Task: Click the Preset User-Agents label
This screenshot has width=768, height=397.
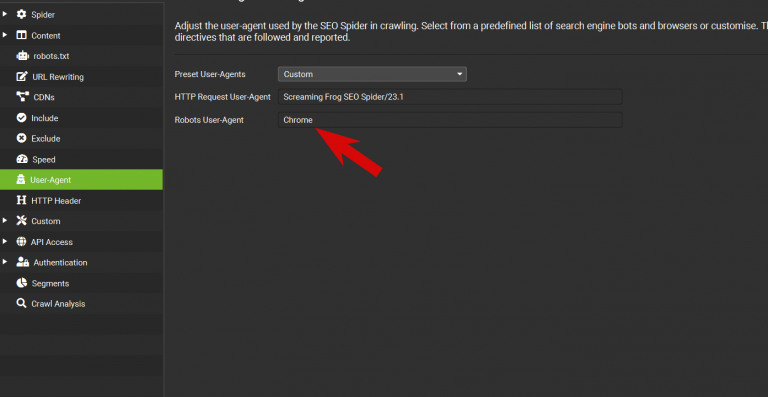Action: 210,74
